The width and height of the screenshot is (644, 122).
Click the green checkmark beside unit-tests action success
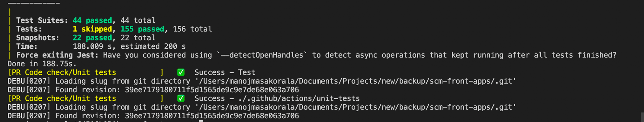(x=181, y=98)
